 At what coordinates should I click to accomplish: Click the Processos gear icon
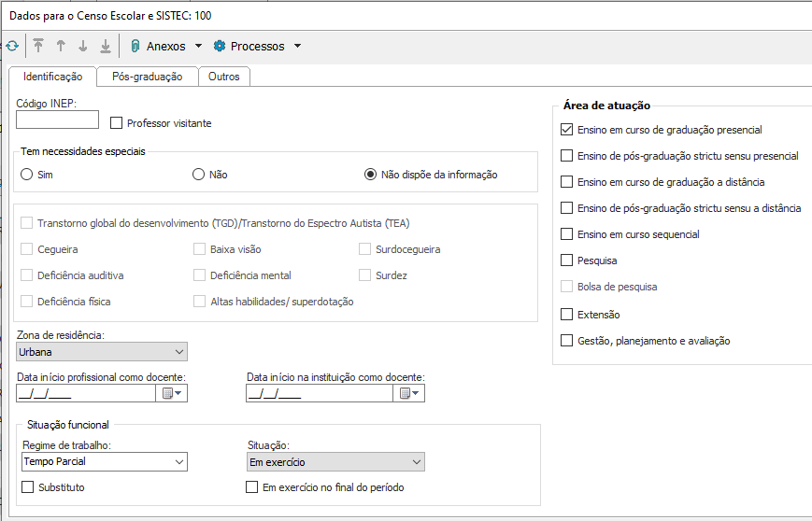tap(220, 46)
